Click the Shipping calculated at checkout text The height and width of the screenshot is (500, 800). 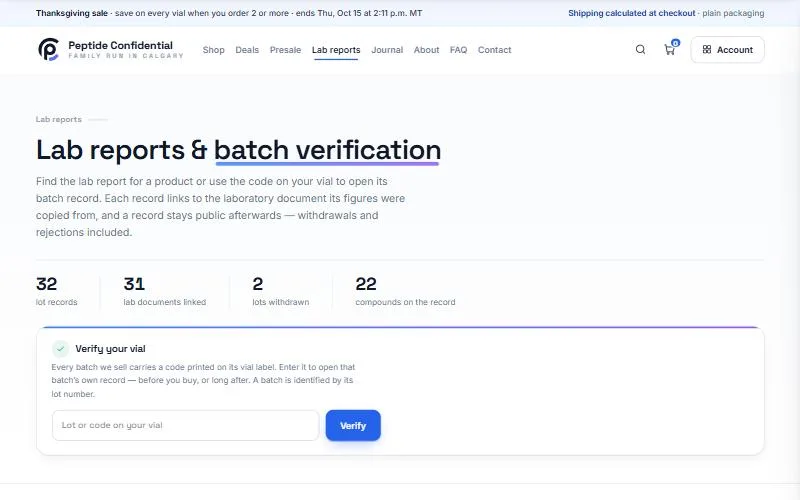(632, 13)
